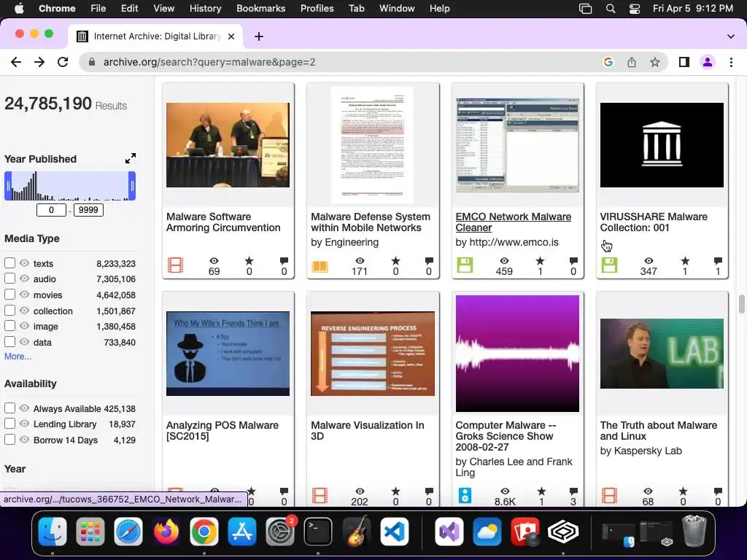This screenshot has width=747, height=560.
Task: Open the History menu
Action: coord(205,9)
